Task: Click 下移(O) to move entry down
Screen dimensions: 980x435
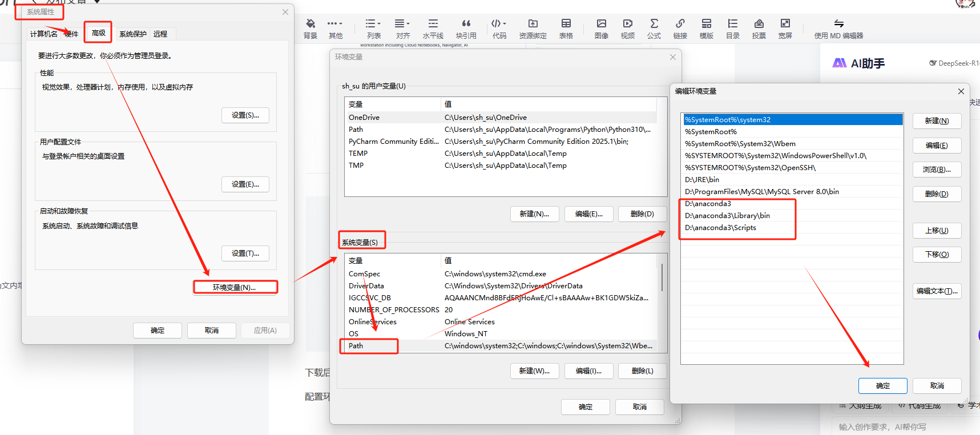Action: point(937,255)
